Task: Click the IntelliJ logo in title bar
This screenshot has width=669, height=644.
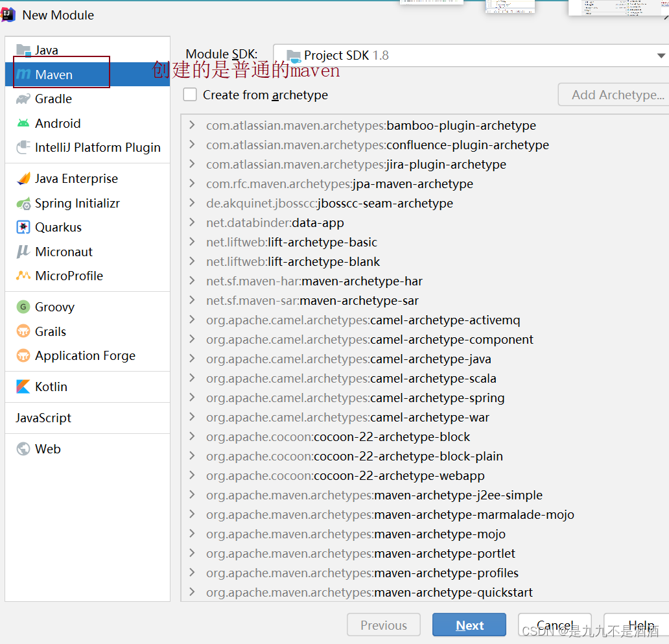Action: 8,14
